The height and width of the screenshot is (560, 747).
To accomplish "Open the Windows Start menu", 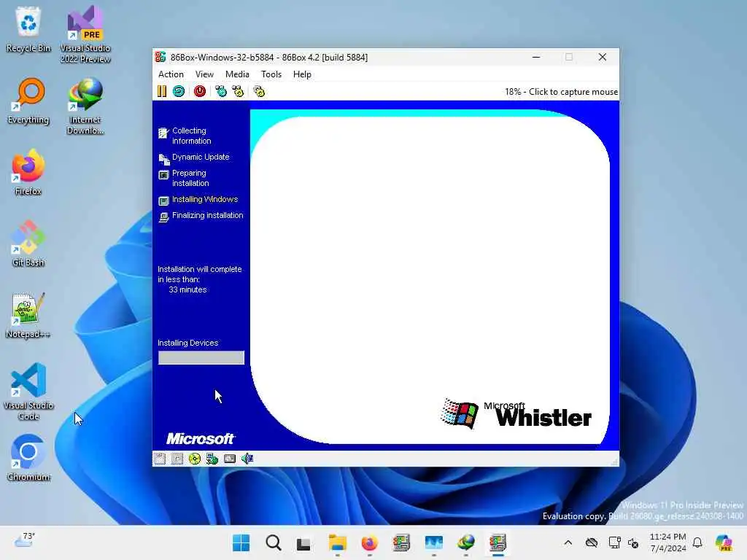I will [x=241, y=542].
